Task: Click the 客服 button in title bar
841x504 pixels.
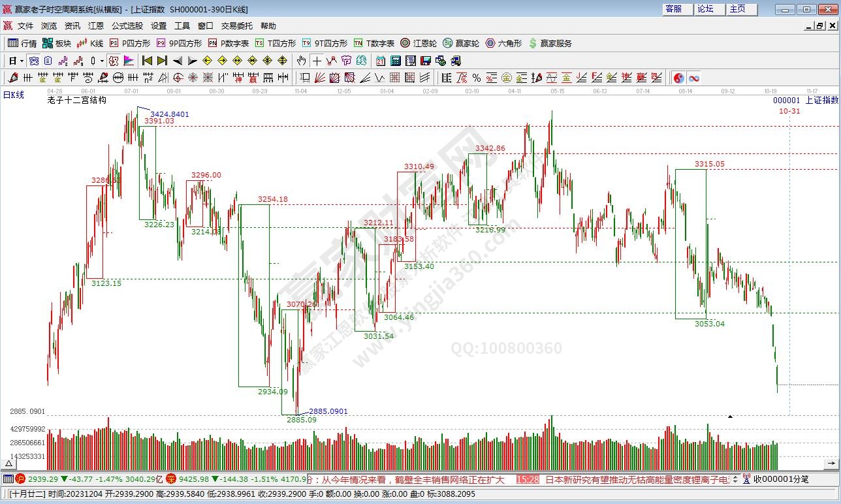Action: click(673, 9)
